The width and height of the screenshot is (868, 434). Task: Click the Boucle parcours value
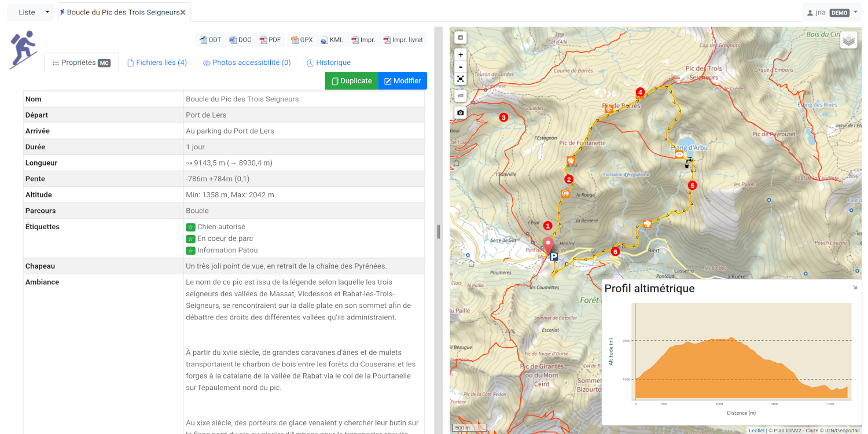[x=197, y=211]
